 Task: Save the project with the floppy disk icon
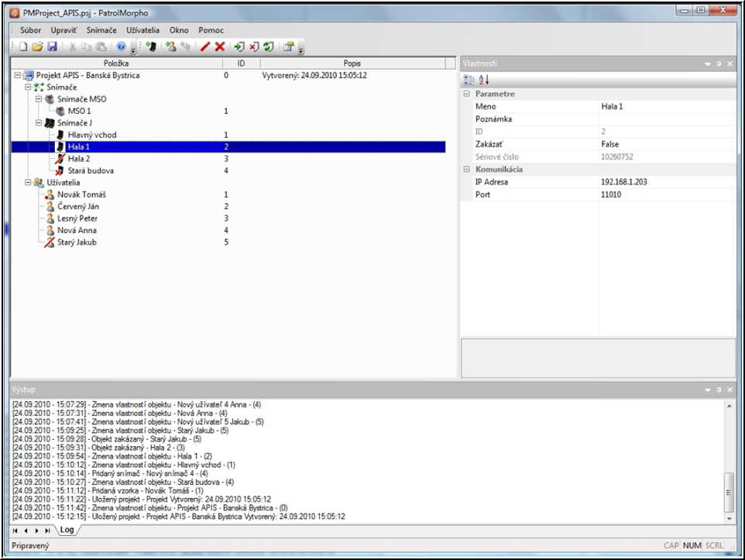(x=52, y=47)
